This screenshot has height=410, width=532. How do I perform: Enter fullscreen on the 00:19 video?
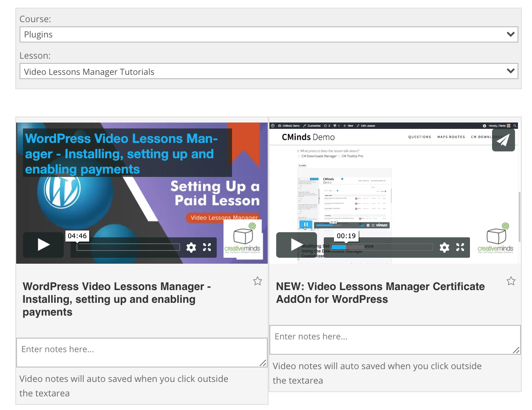(460, 248)
